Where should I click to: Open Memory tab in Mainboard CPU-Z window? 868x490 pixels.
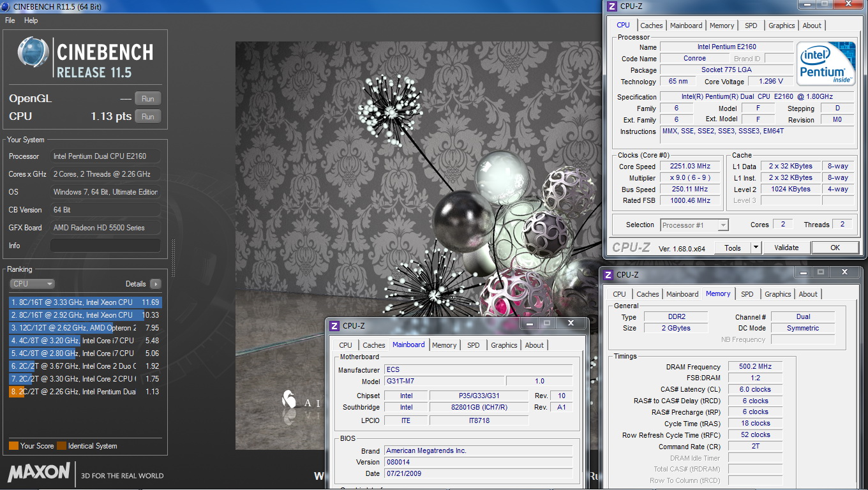(x=444, y=345)
